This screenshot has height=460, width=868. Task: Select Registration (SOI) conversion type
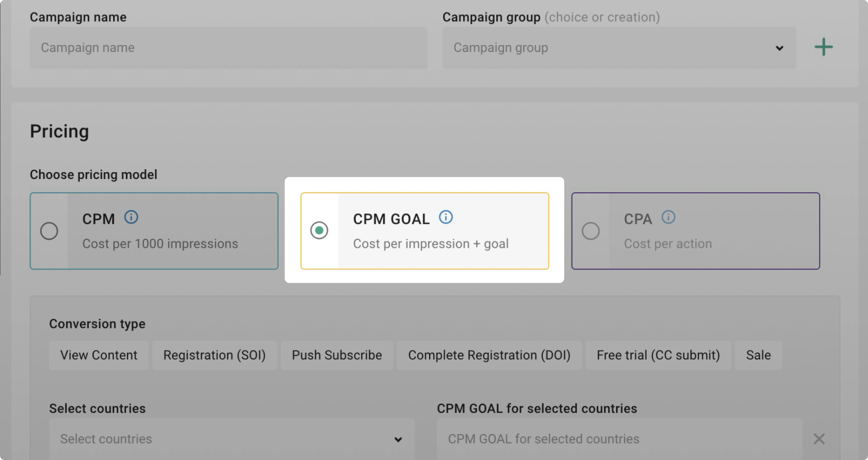click(x=214, y=355)
